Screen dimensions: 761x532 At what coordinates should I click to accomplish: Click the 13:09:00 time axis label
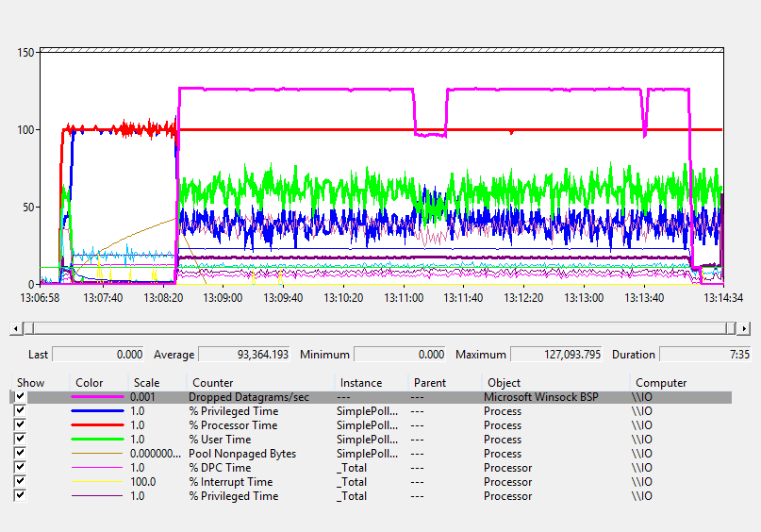point(223,297)
